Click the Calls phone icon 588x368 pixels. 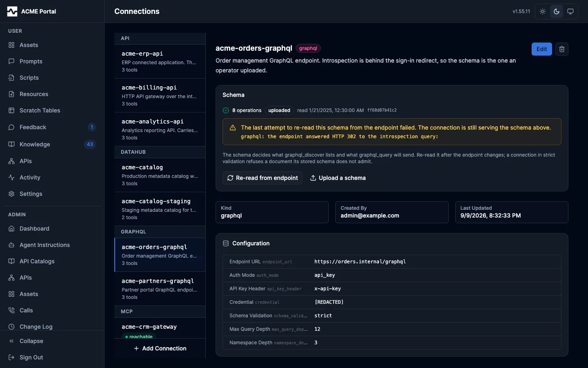point(11,310)
